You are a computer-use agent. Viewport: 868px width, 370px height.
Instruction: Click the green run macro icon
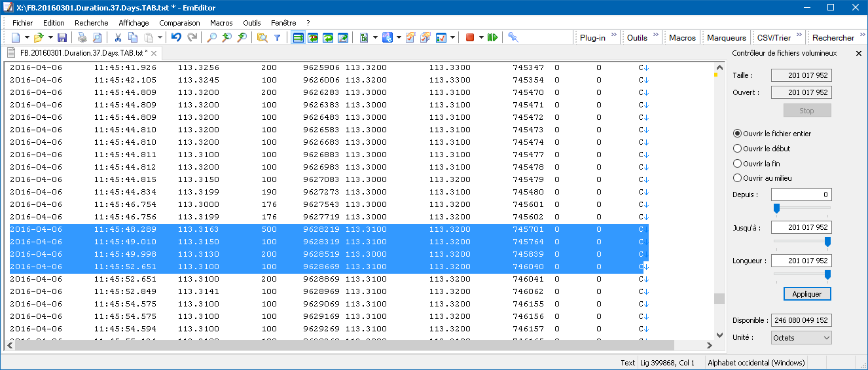(x=492, y=38)
